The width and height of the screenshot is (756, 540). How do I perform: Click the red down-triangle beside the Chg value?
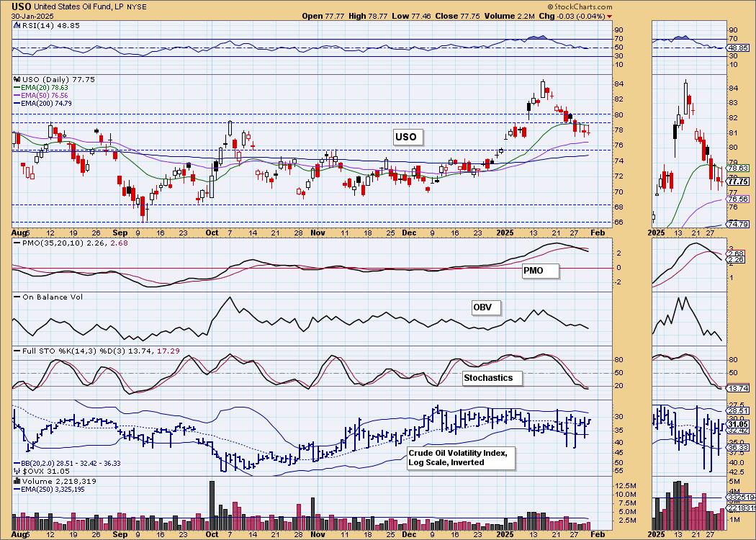click(x=610, y=17)
